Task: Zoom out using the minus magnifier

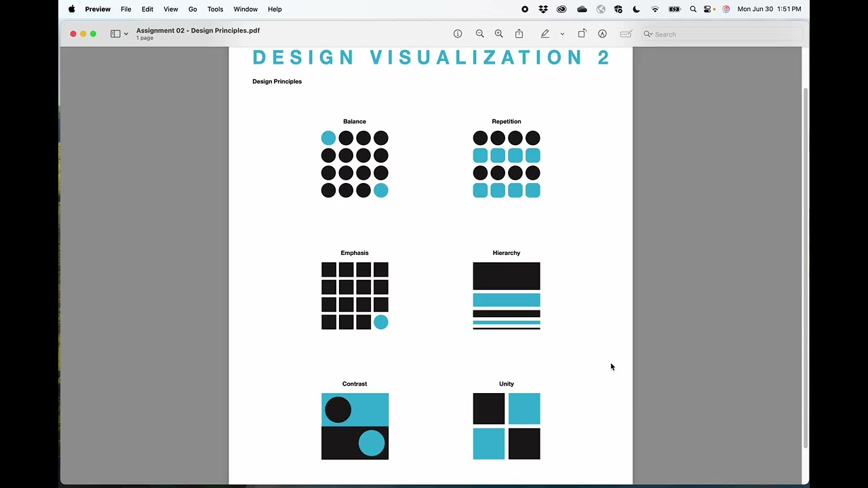Action: point(479,34)
